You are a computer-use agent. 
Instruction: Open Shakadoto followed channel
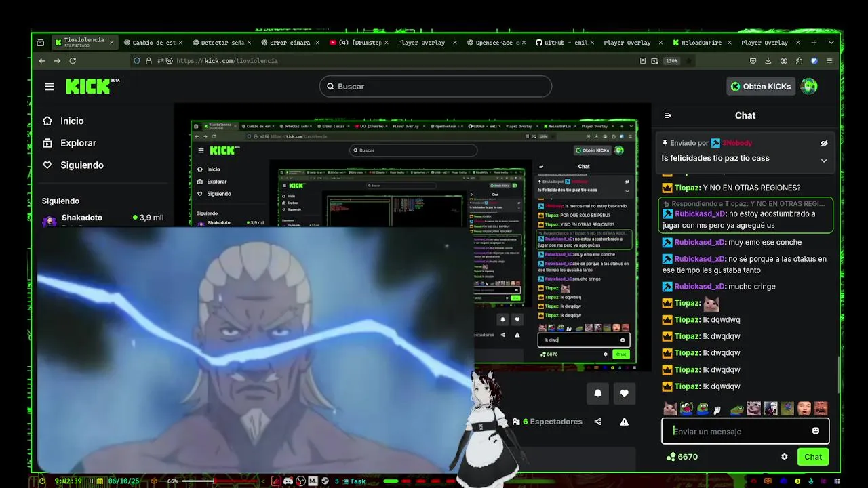click(102, 219)
